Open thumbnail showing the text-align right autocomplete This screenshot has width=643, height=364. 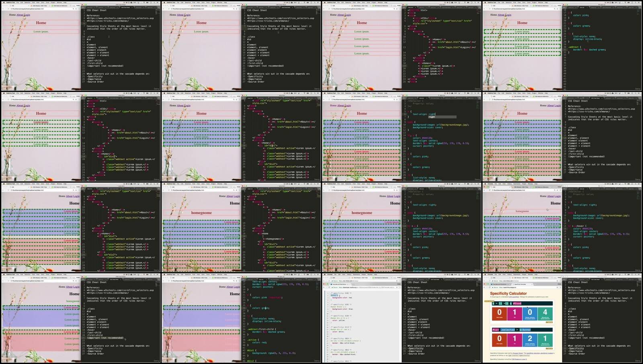point(401,137)
